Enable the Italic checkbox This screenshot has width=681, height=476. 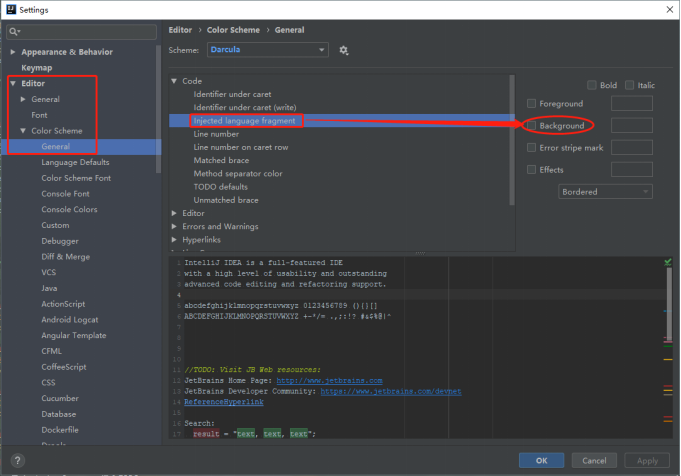point(629,85)
